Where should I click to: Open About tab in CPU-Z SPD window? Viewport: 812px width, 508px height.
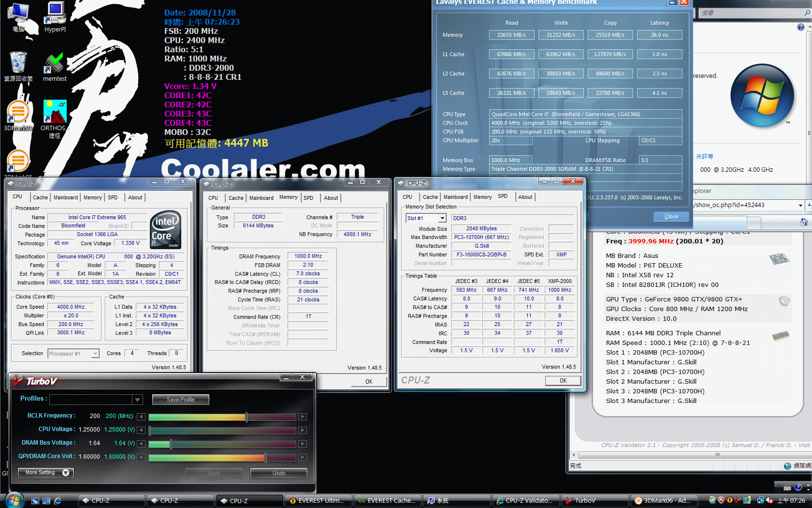tap(525, 197)
